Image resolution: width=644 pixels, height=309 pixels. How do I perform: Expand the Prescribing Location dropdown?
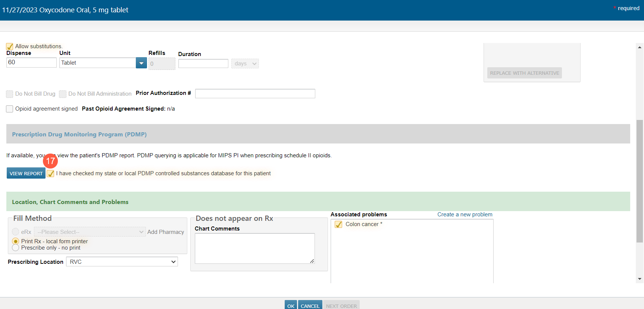(122, 262)
